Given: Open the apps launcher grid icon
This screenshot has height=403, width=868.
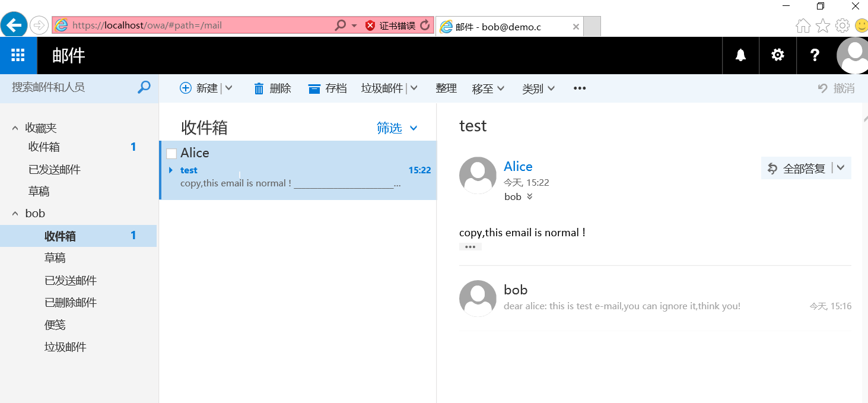Looking at the screenshot, I should pos(18,55).
